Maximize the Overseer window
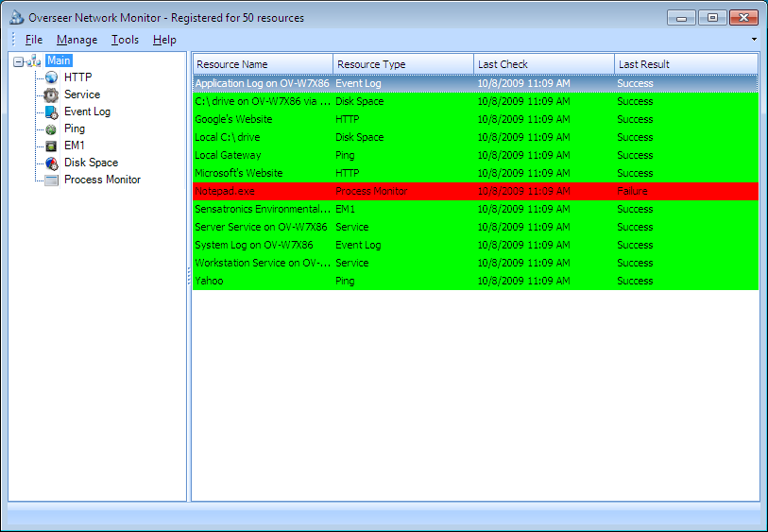 point(712,18)
